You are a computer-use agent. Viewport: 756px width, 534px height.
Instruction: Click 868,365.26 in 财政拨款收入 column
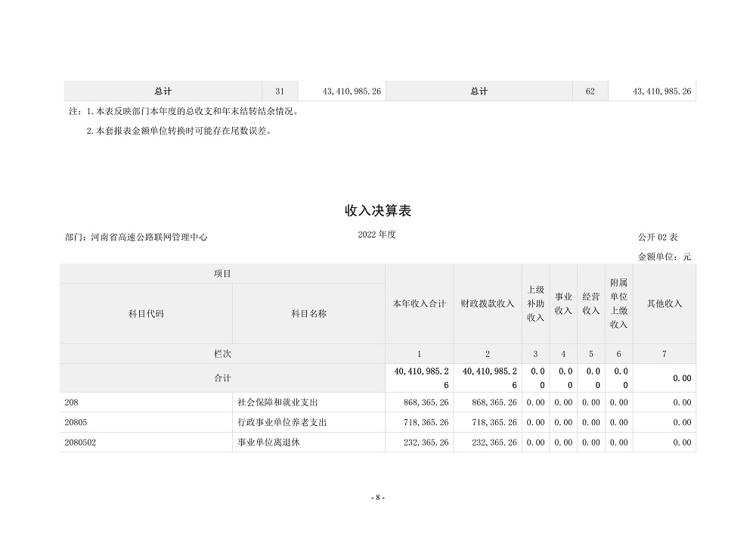point(494,402)
